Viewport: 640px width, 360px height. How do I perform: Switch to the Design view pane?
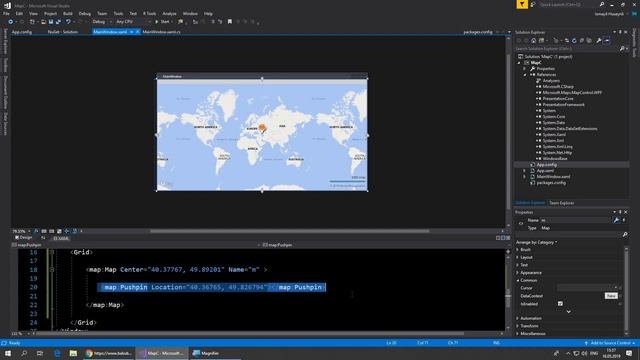coord(24,238)
